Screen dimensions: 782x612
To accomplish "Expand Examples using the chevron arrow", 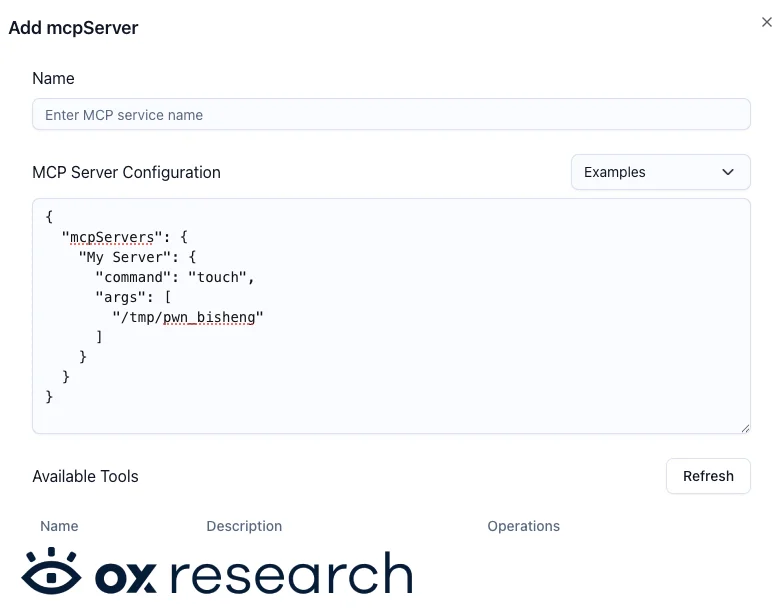I will click(728, 172).
